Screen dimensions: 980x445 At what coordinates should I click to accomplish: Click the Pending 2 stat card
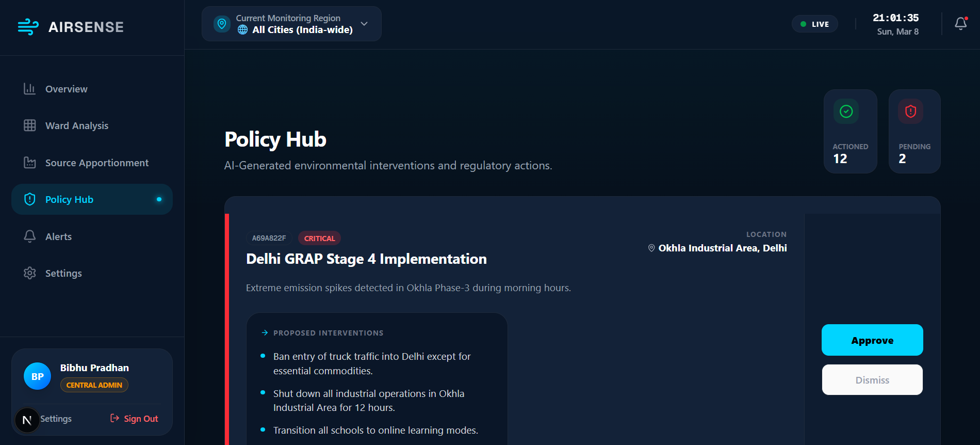(914, 131)
